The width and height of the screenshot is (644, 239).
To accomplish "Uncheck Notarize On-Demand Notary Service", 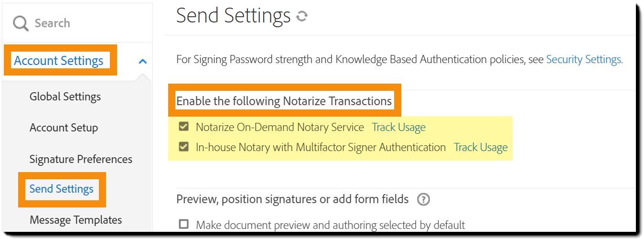I will pyautogui.click(x=183, y=127).
